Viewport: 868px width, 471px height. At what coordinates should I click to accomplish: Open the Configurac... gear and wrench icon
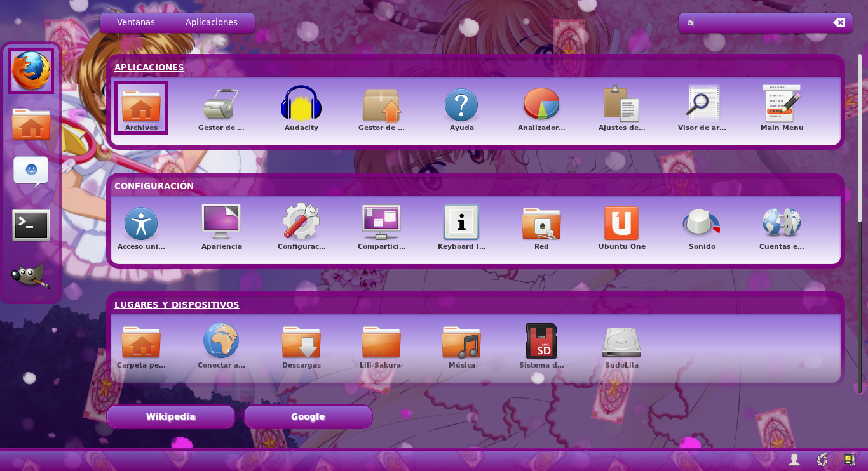301,227
